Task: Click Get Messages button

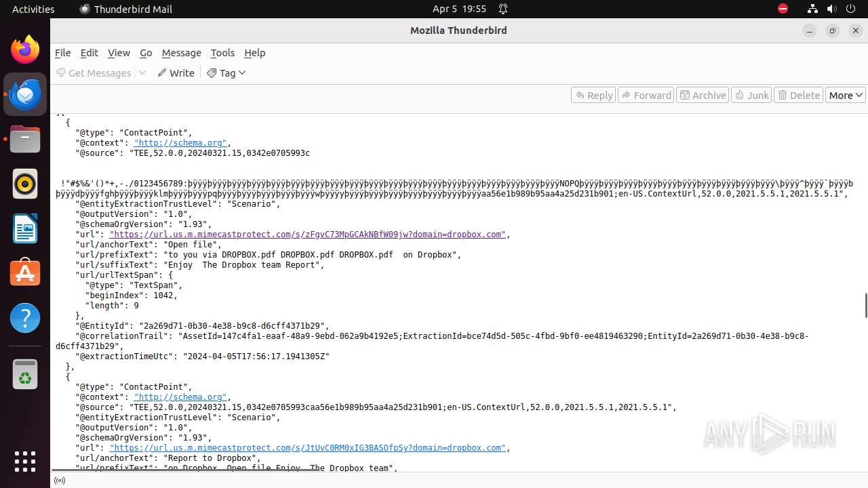Action: (94, 73)
